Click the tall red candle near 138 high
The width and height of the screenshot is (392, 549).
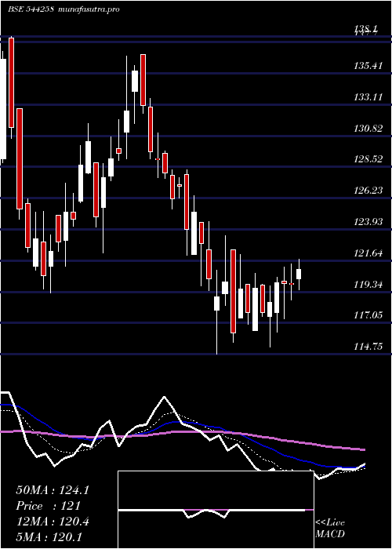11,82
